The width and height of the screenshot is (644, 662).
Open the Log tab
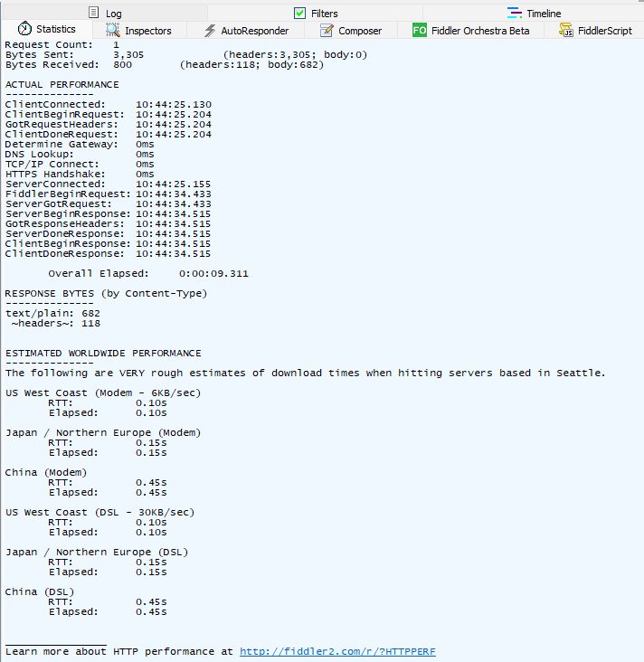[x=105, y=13]
